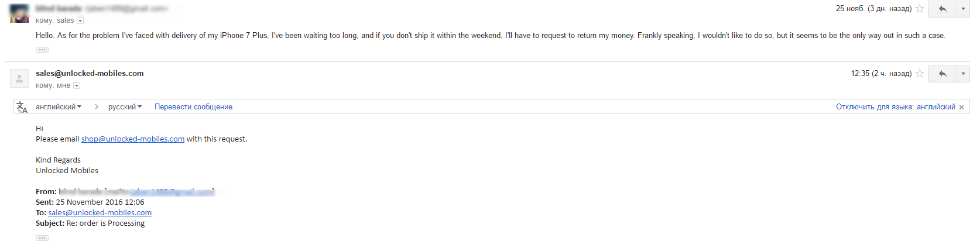Click the default avatar beside sales@unlocked-mobiles.com
The image size is (980, 248).
[x=19, y=78]
